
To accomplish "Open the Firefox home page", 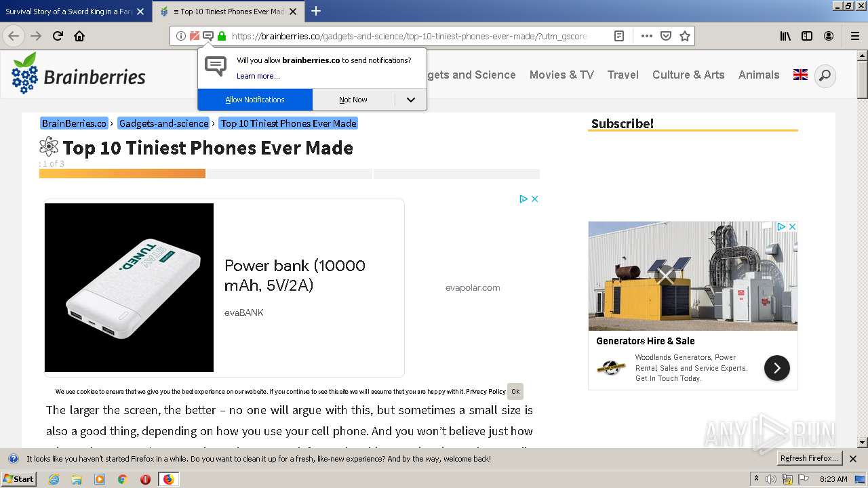I will pos(79,36).
